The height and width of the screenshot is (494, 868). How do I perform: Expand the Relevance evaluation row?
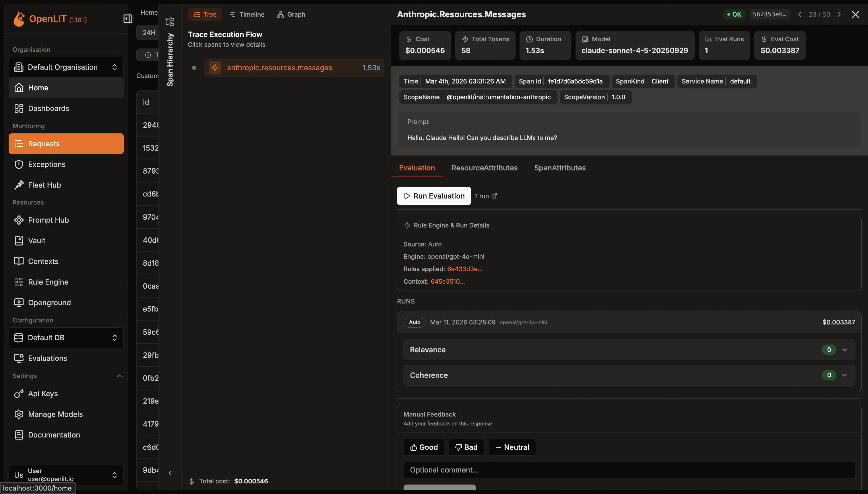(x=844, y=349)
